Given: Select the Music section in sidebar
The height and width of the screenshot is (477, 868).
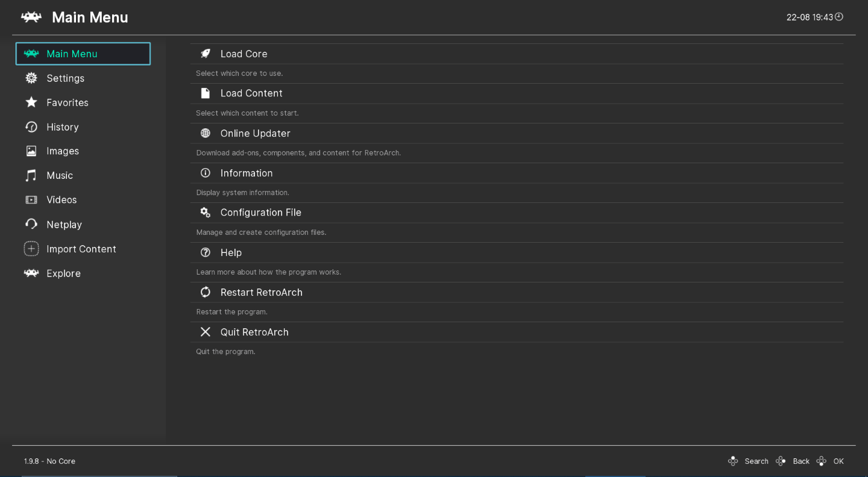Looking at the screenshot, I should pyautogui.click(x=60, y=175).
